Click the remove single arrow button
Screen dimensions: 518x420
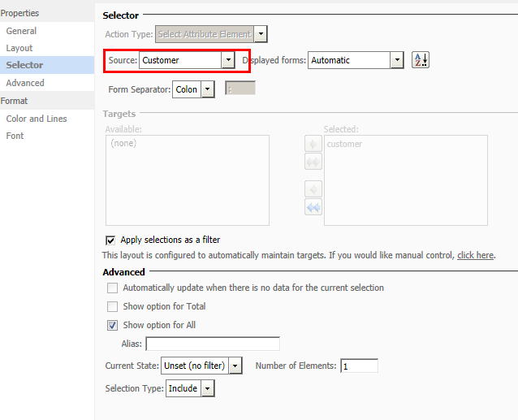click(313, 189)
